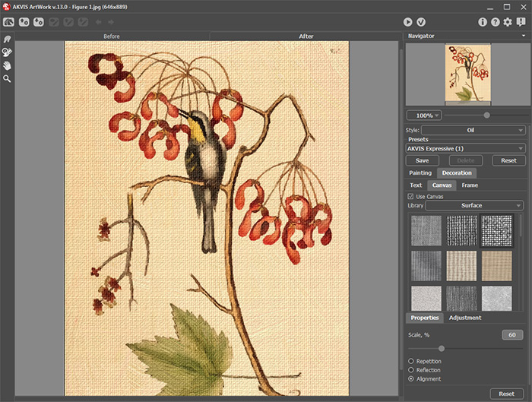Select the Smudge tool in left toolbar
This screenshot has height=402, width=532.
tap(7, 39)
